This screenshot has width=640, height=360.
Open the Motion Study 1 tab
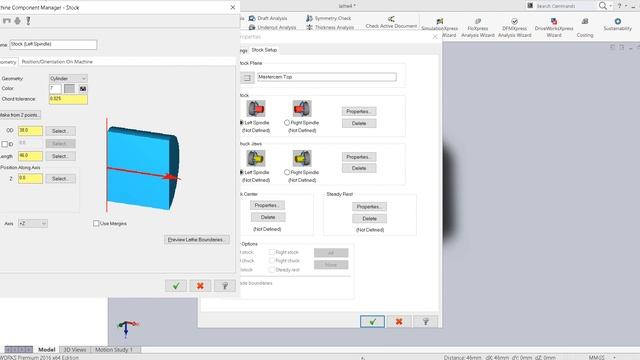[114, 350]
